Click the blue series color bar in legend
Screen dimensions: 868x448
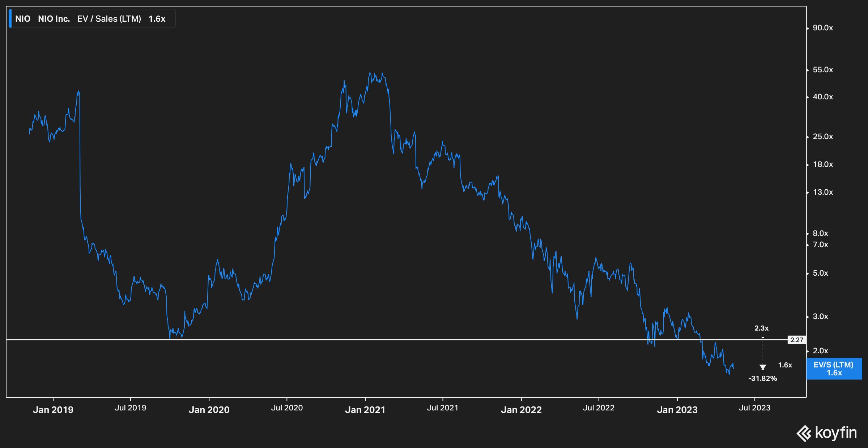10,19
